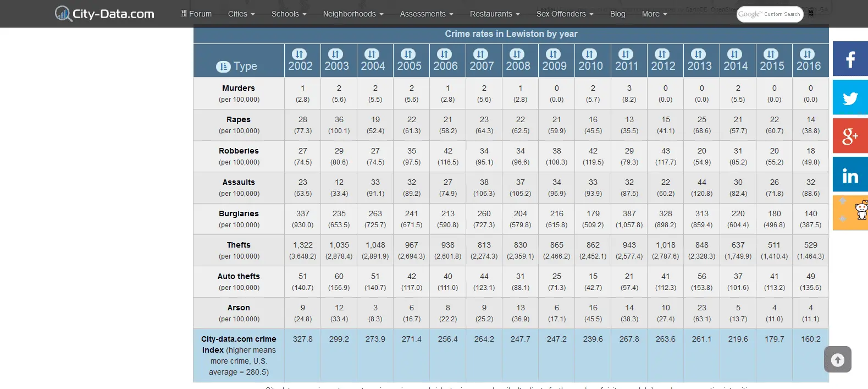Image resolution: width=868 pixels, height=389 pixels.
Task: Open the Sex Offenders menu
Action: point(565,14)
